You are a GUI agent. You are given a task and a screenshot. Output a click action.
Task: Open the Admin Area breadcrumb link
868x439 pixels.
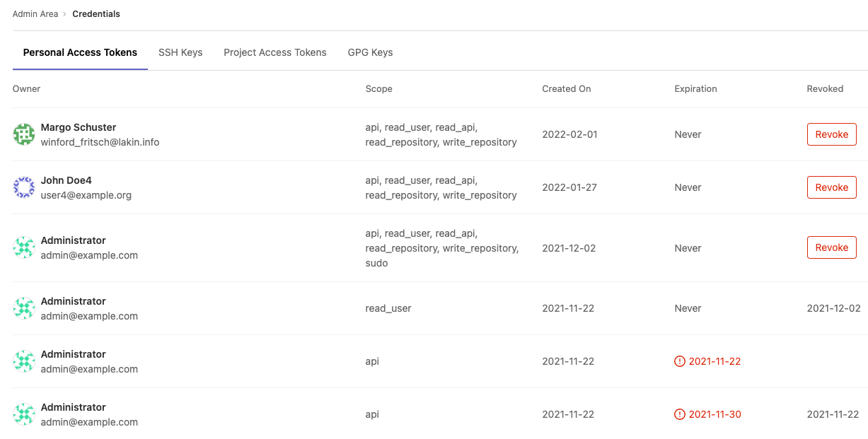click(x=35, y=13)
